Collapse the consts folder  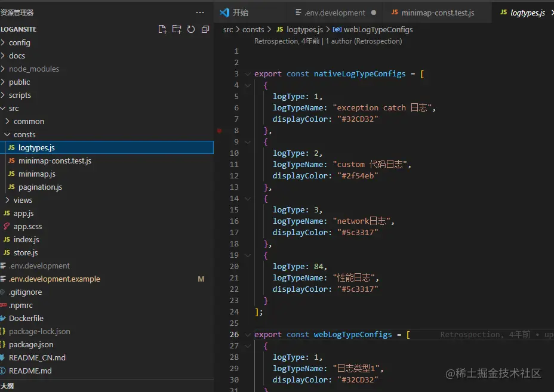click(7, 134)
